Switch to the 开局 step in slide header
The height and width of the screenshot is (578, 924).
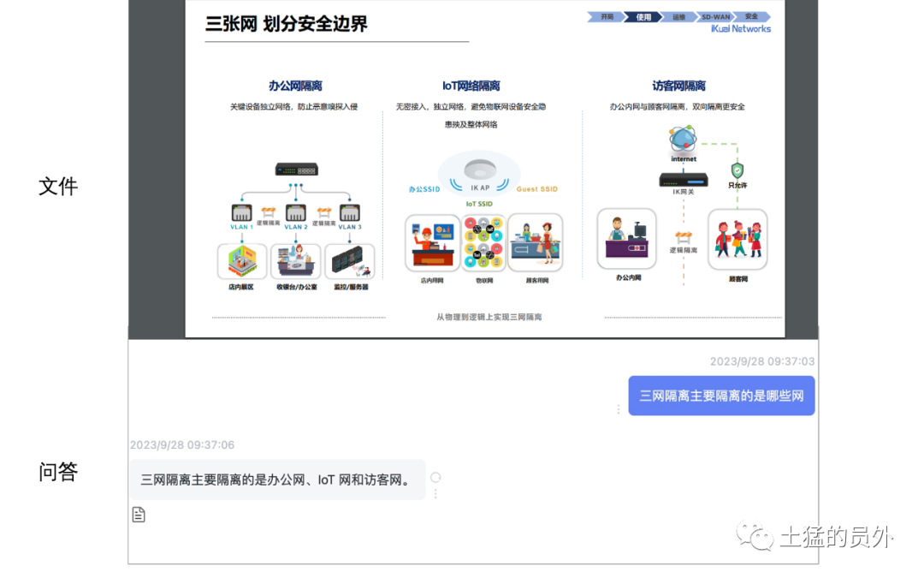click(x=607, y=17)
